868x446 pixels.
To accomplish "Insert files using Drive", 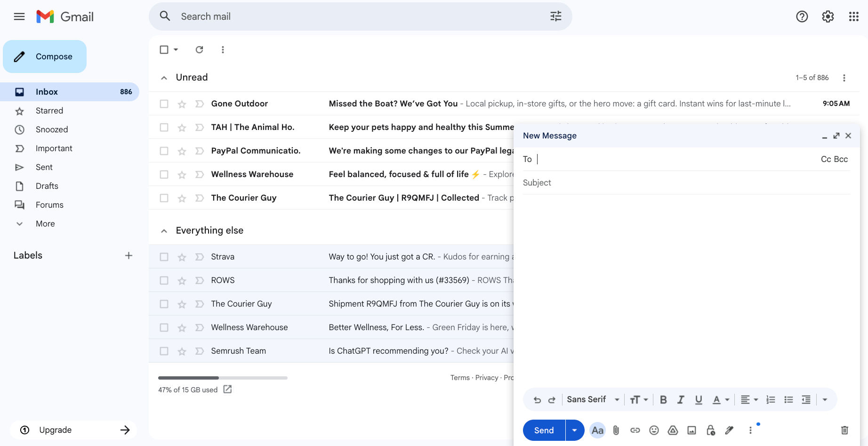I will point(673,430).
